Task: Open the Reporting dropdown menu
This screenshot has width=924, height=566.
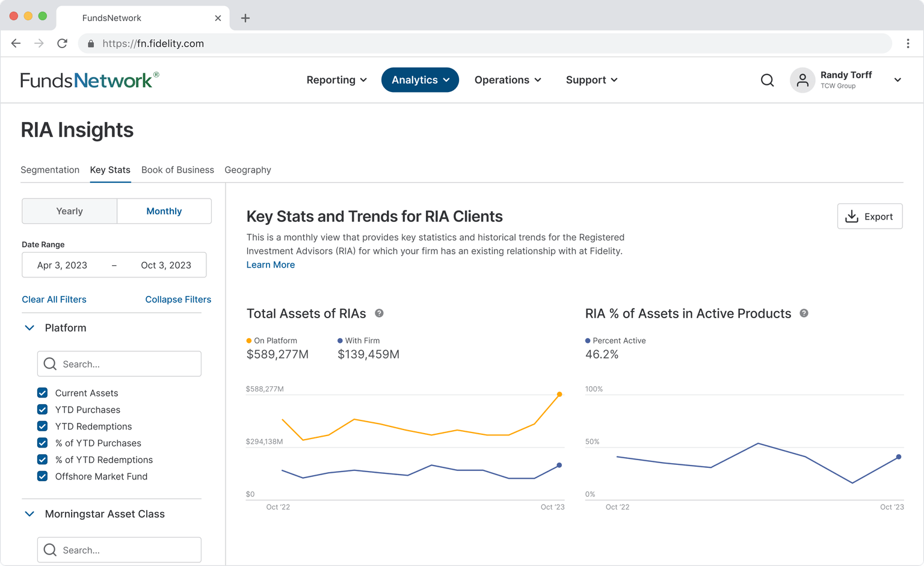Action: point(337,80)
